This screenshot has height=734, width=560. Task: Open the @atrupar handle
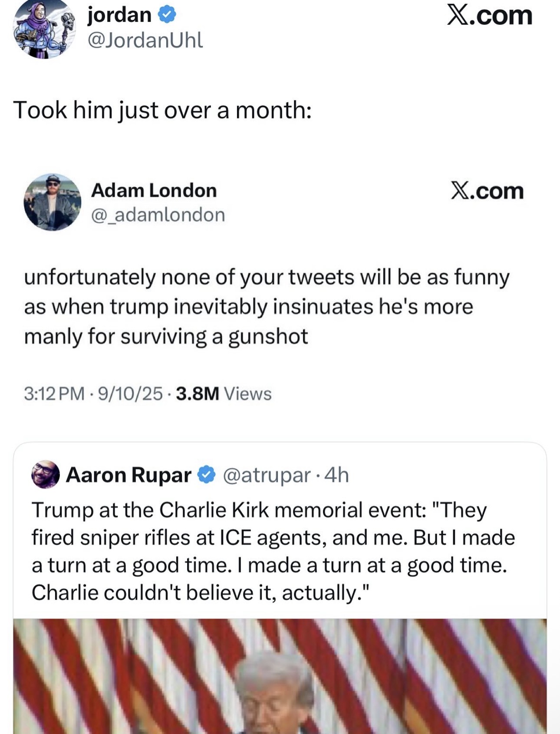267,475
